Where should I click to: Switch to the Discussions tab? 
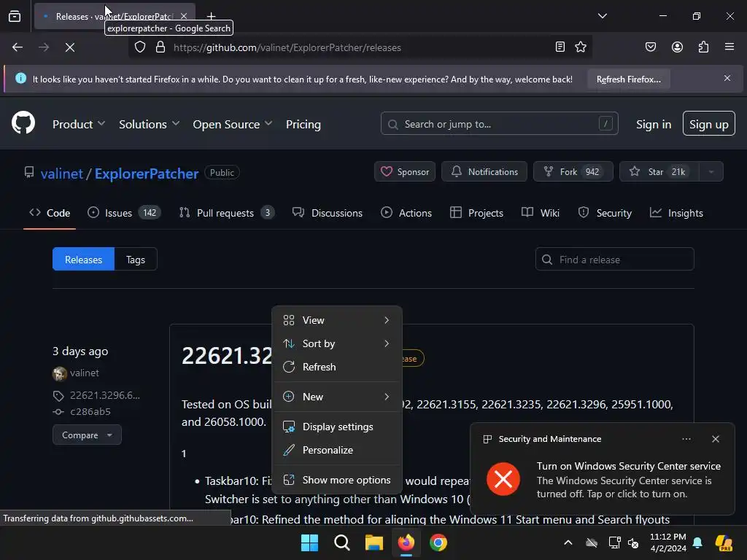click(328, 213)
